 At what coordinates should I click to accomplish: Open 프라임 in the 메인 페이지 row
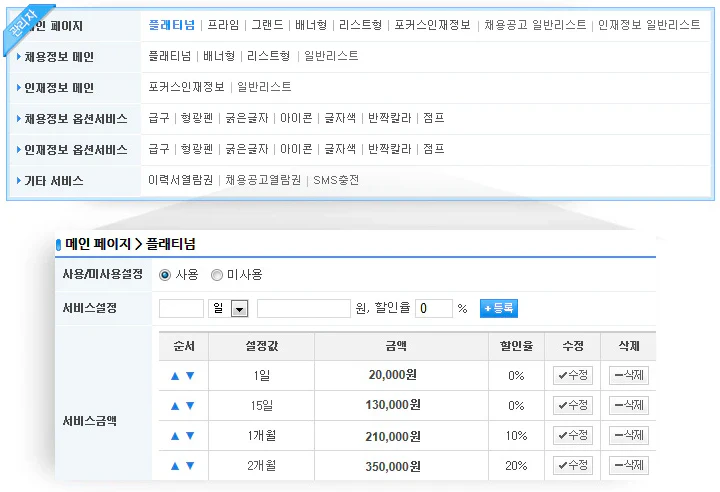point(223,25)
